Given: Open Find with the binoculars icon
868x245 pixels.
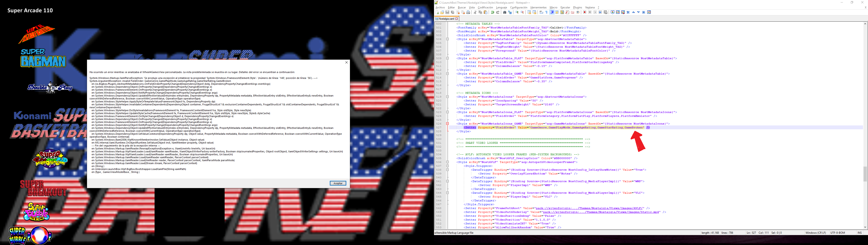Looking at the screenshot, I should coord(505,12).
